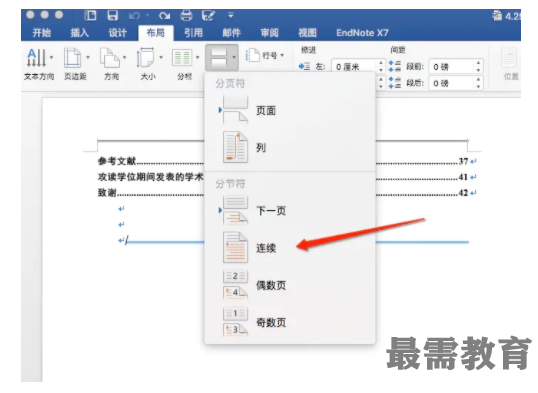538x393 pixels.
Task: Open the Orientation (方向) icon
Action: coord(109,57)
